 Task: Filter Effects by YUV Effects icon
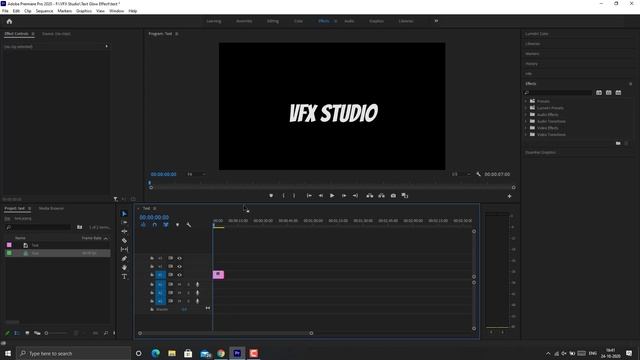click(x=618, y=93)
